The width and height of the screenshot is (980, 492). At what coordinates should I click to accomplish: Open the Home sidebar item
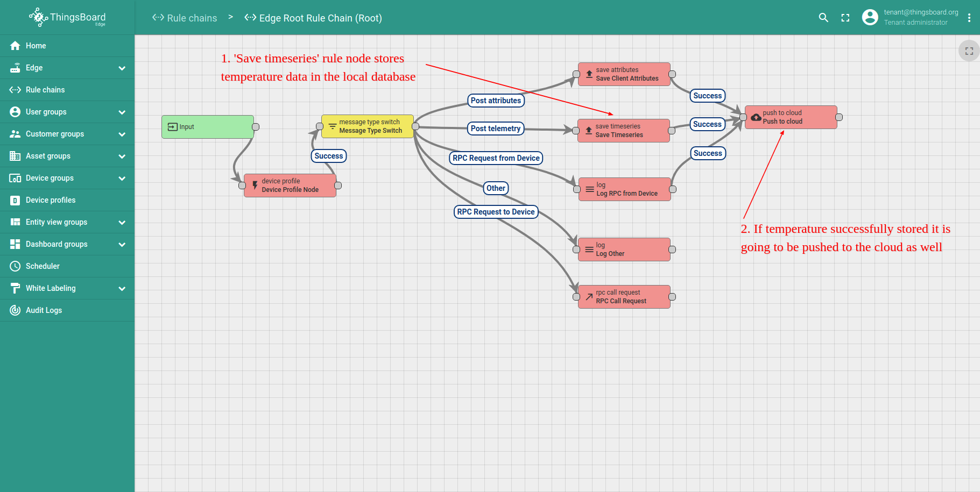point(67,46)
